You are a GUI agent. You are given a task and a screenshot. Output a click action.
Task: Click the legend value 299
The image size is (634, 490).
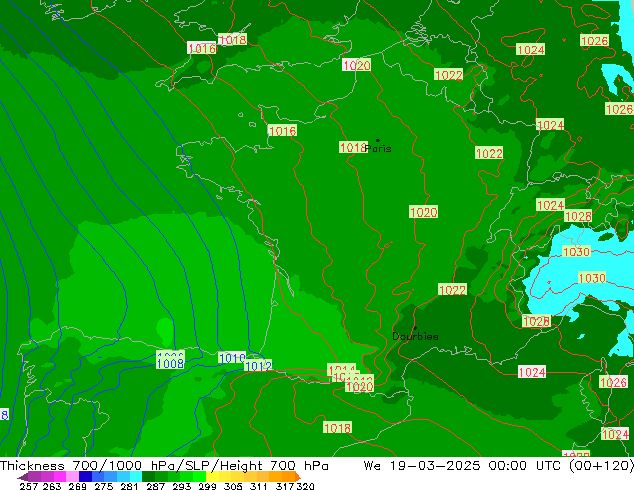pyautogui.click(x=207, y=486)
